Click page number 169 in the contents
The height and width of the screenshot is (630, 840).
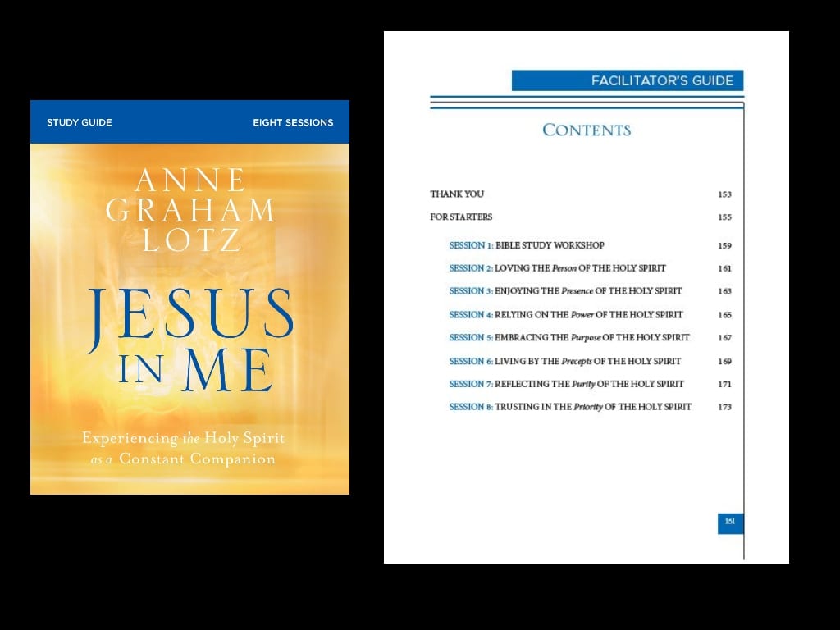(x=725, y=362)
